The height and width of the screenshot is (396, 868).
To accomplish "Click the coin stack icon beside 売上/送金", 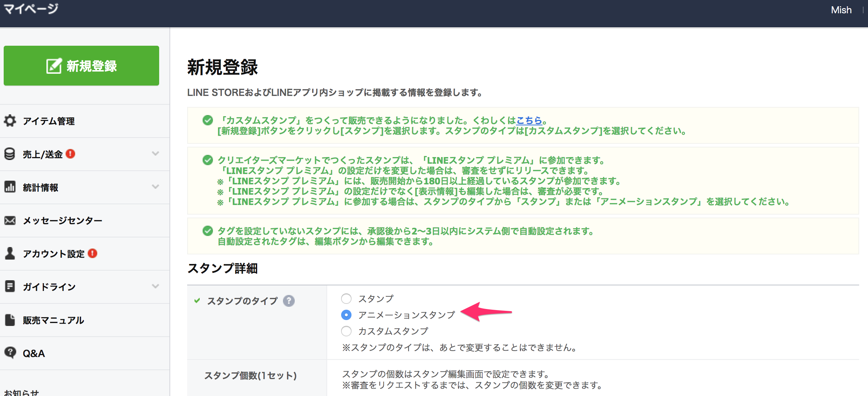I will pyautogui.click(x=10, y=154).
